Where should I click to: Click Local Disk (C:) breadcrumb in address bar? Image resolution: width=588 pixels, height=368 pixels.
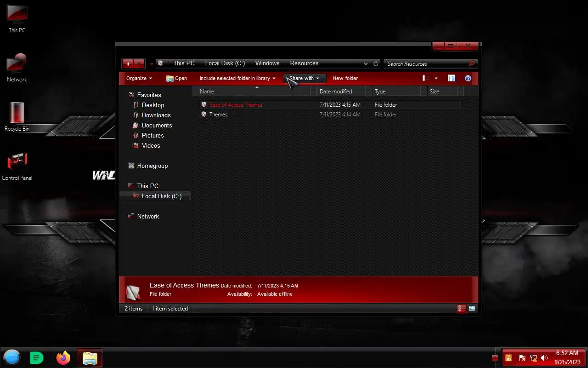[x=225, y=63]
